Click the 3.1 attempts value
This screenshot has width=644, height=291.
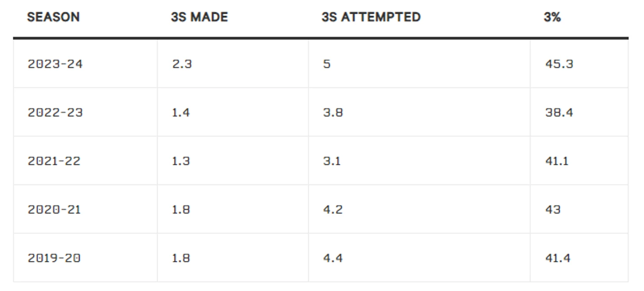pyautogui.click(x=332, y=161)
